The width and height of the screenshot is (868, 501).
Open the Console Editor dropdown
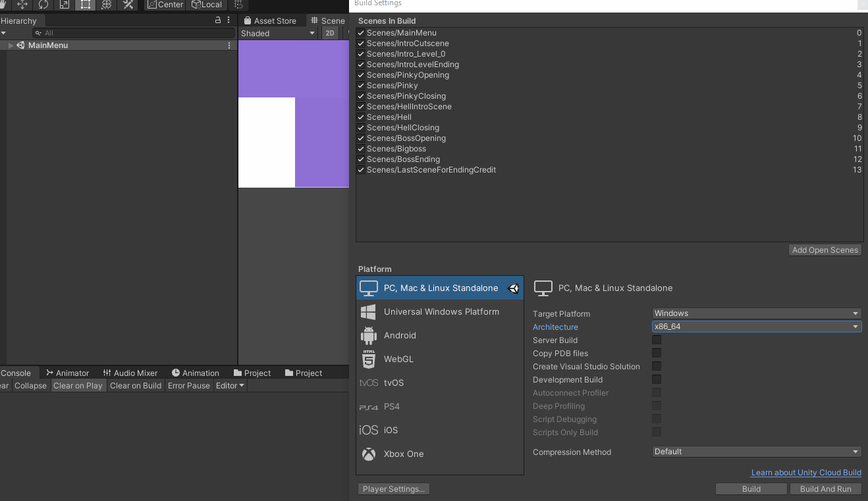[x=230, y=386]
